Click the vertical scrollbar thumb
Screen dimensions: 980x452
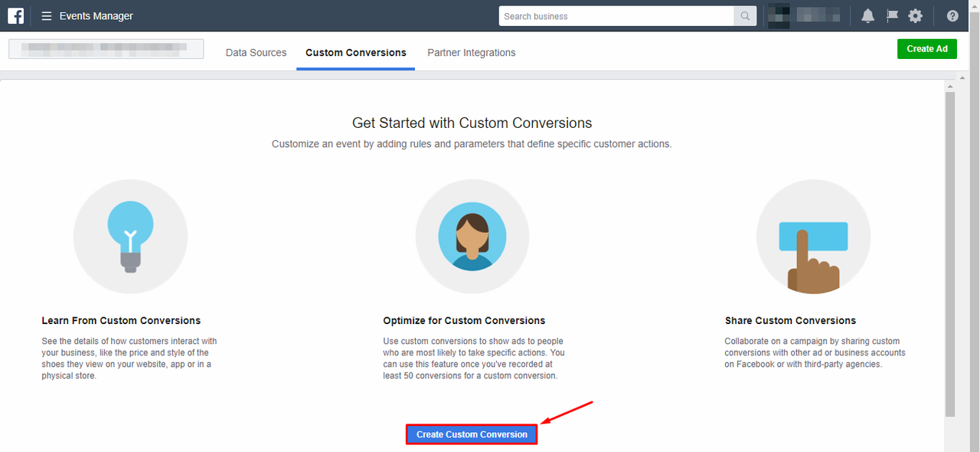pyautogui.click(x=950, y=254)
